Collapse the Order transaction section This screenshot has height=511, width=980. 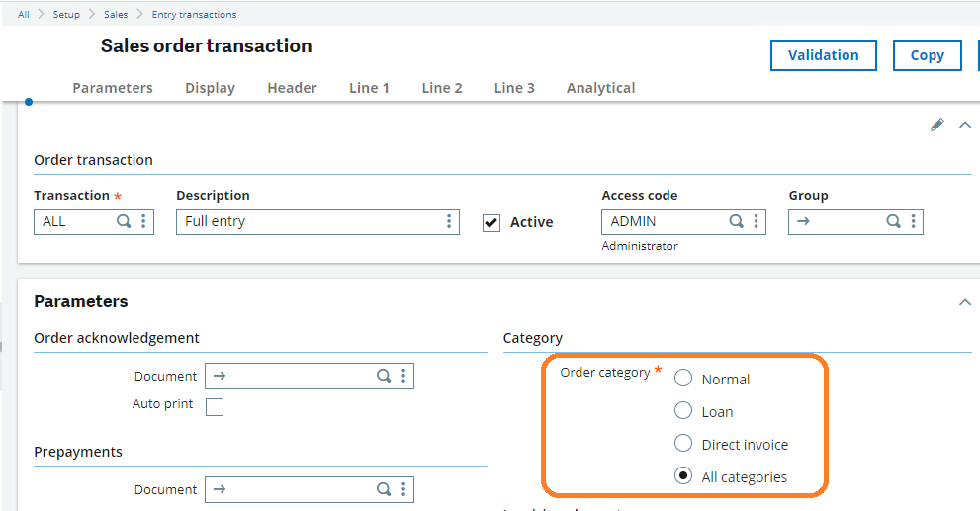click(965, 125)
